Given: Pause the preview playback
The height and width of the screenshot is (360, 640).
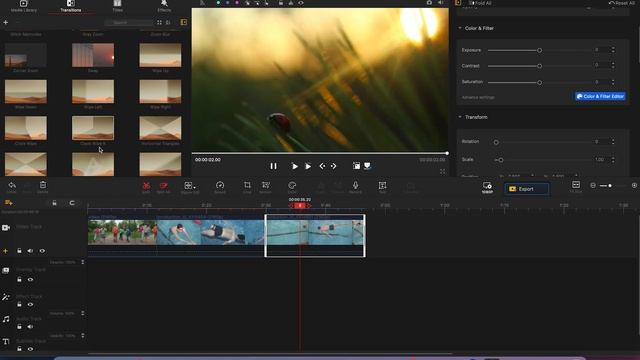Looking at the screenshot, I should pyautogui.click(x=273, y=166).
